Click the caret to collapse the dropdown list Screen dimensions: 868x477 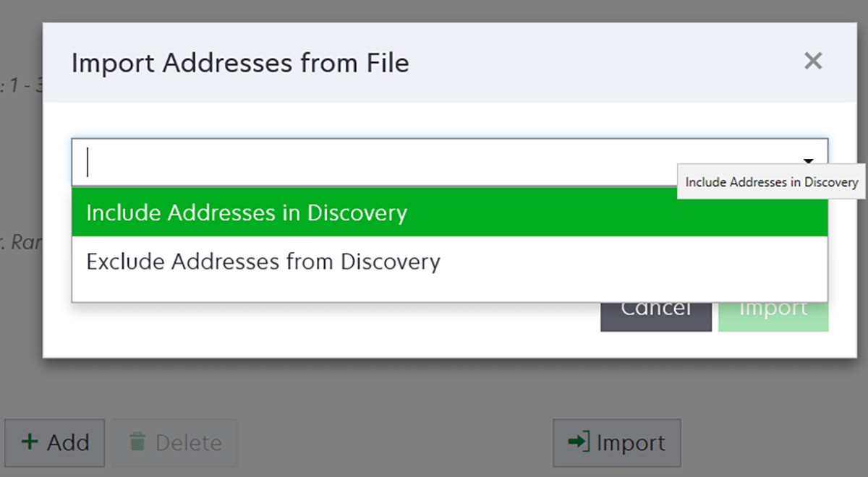tap(808, 160)
